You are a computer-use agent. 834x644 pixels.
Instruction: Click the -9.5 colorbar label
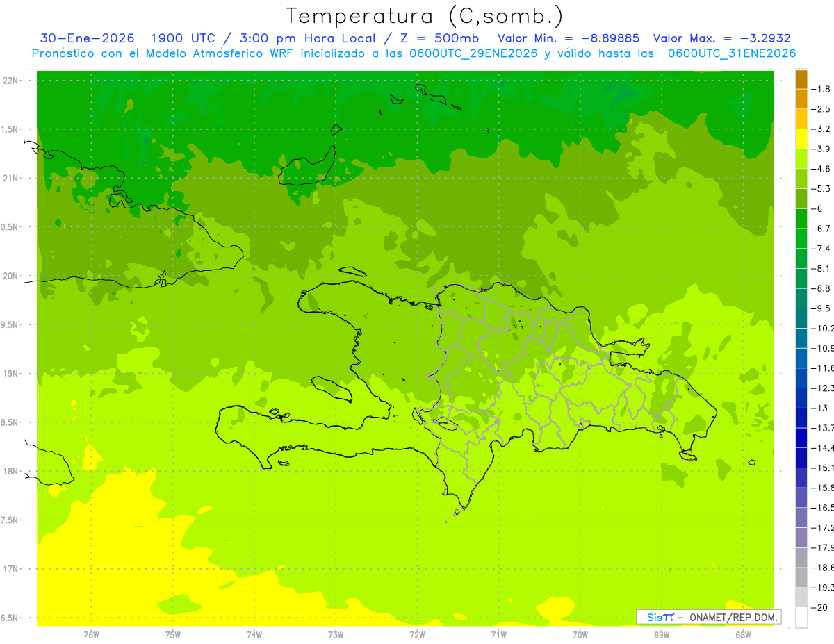822,308
